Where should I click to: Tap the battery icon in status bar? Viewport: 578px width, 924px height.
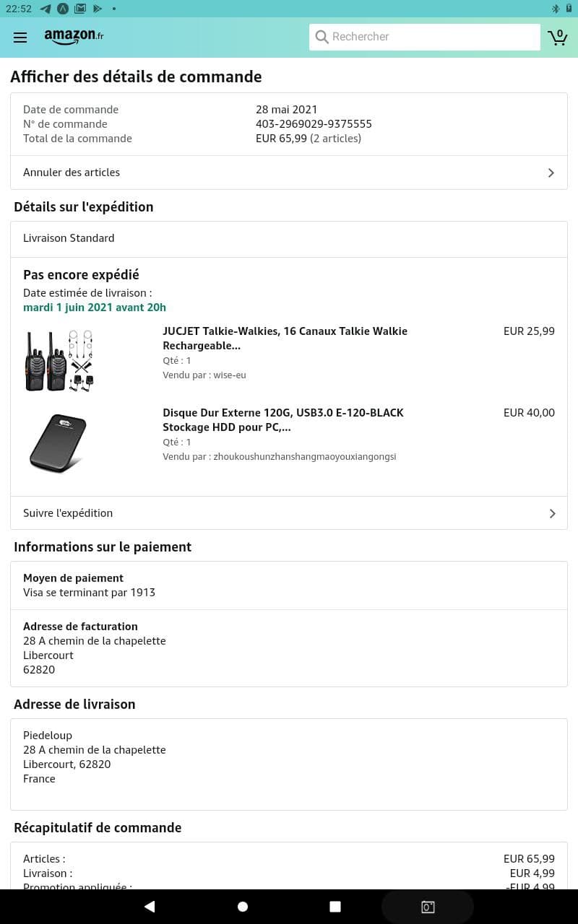click(569, 9)
